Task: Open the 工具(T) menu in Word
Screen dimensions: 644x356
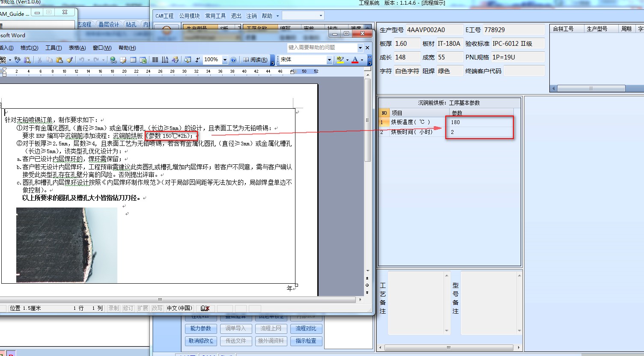Action: point(54,47)
